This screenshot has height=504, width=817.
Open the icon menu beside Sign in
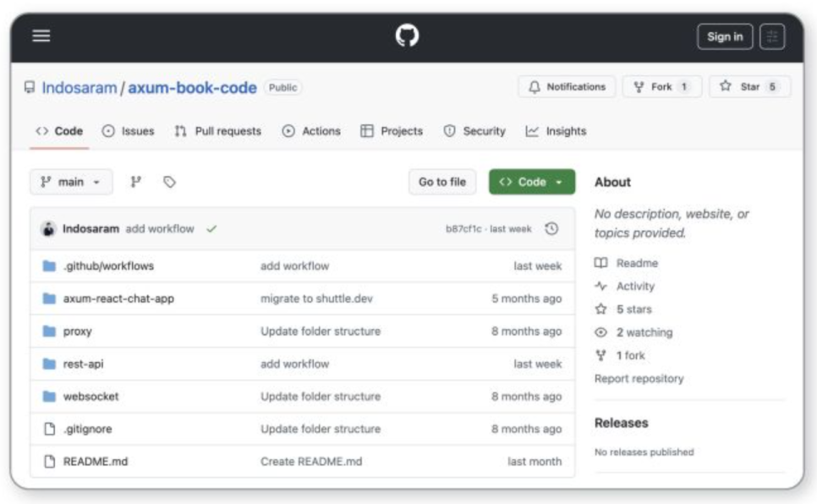point(771,36)
